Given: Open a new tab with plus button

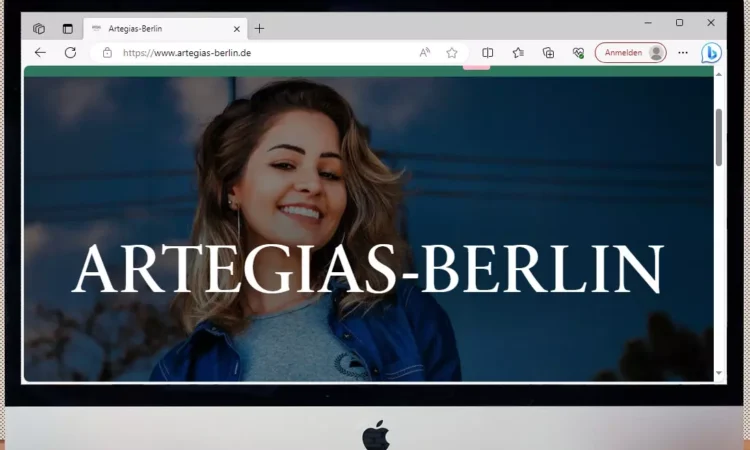Looking at the screenshot, I should pos(259,29).
